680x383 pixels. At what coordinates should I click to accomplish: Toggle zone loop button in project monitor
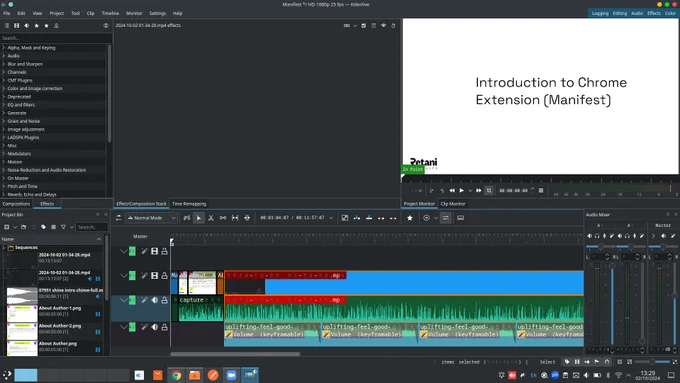489,190
